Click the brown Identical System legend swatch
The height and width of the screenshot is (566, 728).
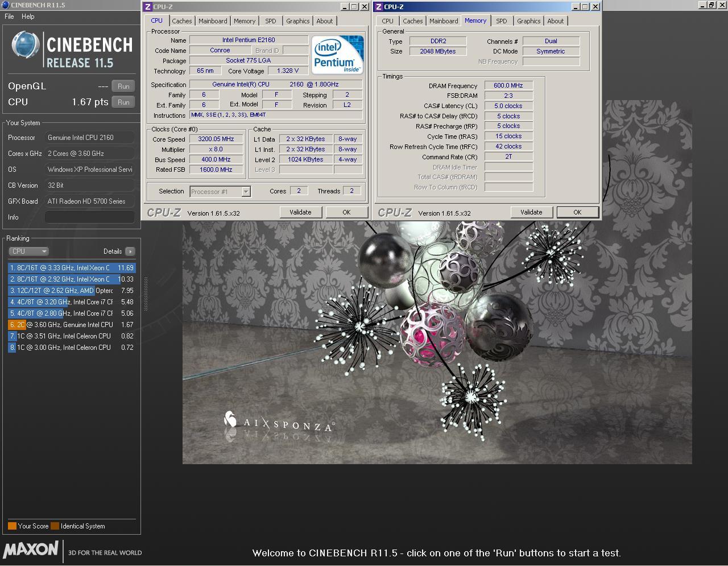55,526
